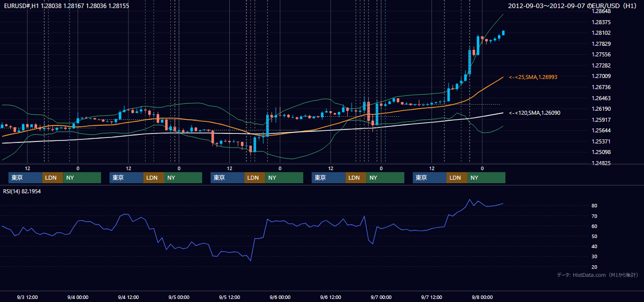Click RSI axis level 40

(x=594, y=246)
